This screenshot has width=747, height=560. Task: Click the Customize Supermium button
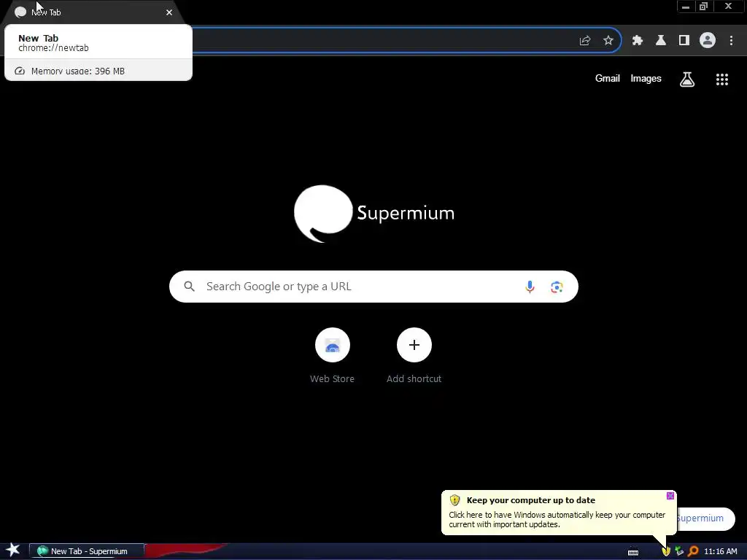tap(705, 518)
